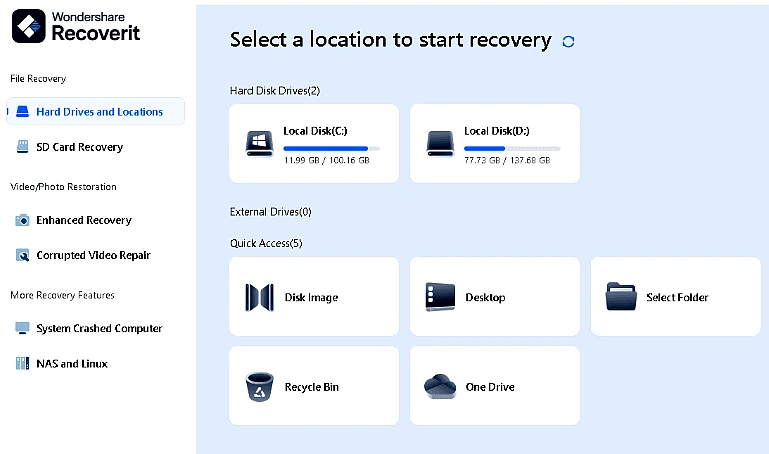The image size is (769, 454).
Task: Click the Enhanced Recovery camera icon
Action: point(22,220)
